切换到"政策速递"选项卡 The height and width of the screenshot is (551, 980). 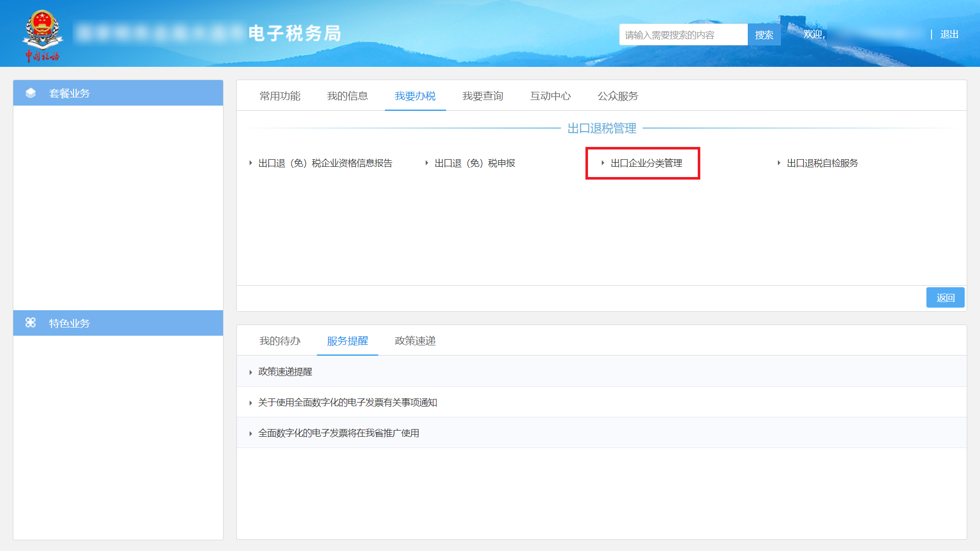pyautogui.click(x=414, y=341)
